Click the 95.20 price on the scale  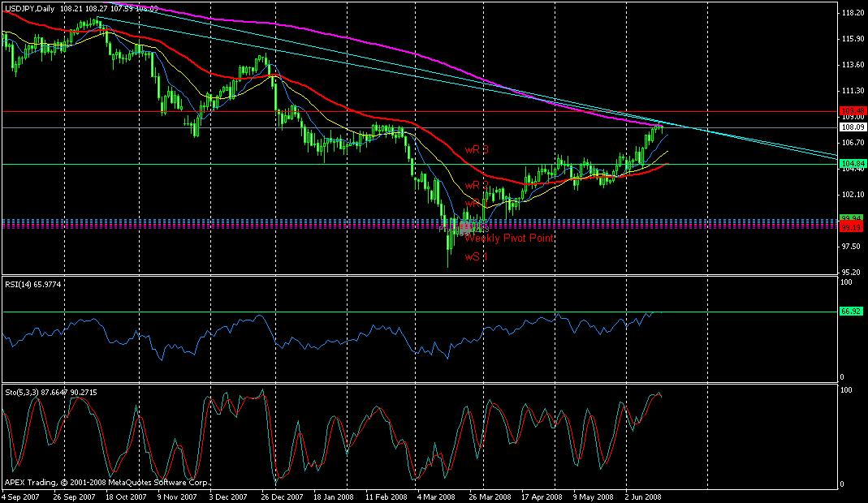pos(852,273)
